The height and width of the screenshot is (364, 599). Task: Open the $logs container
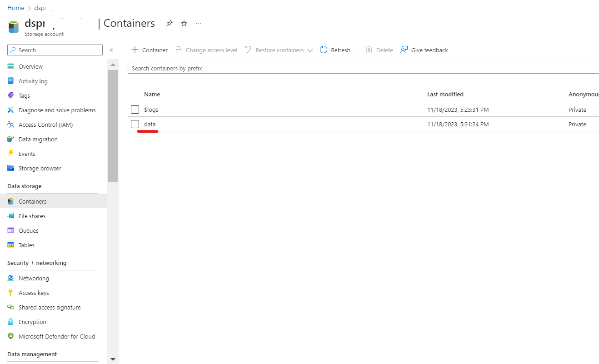pyautogui.click(x=151, y=110)
